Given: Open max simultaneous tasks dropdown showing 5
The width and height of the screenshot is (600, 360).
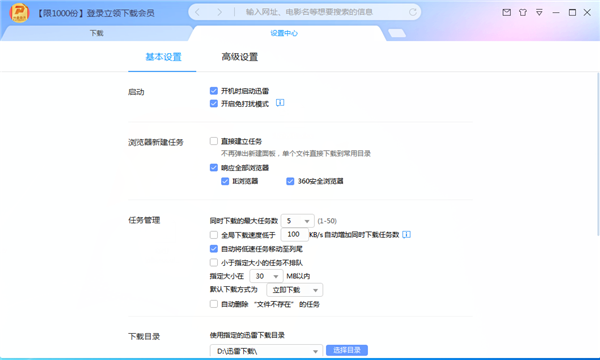Looking at the screenshot, I should [x=297, y=221].
